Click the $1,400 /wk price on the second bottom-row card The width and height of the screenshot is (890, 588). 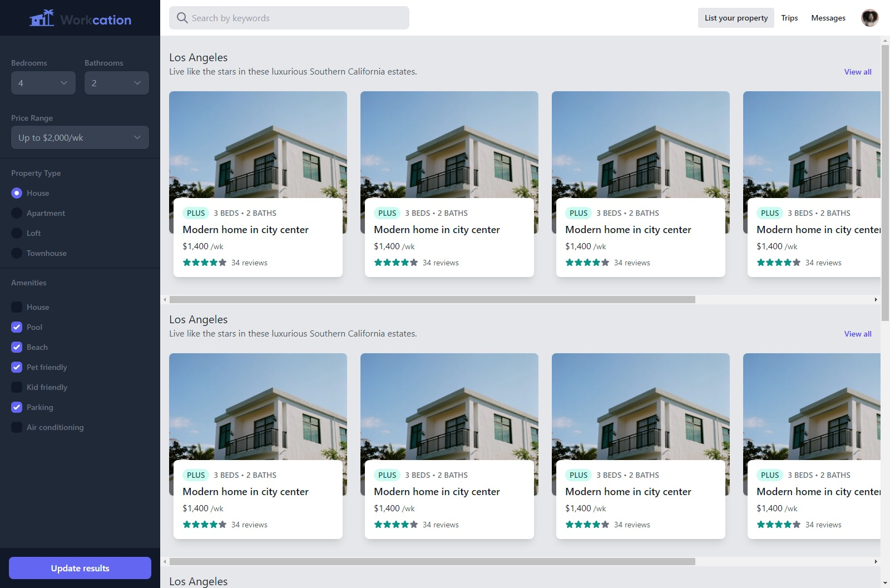[x=394, y=508]
